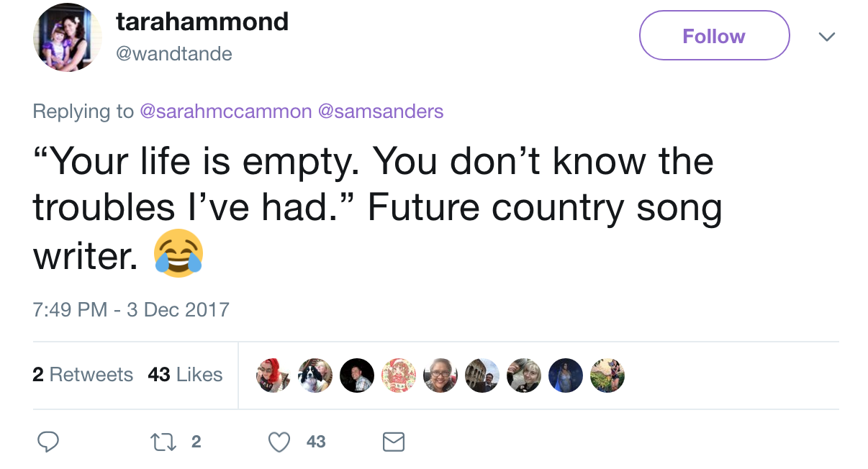Click the @wandtande handle
This screenshot has height=469, width=868.
point(174,53)
